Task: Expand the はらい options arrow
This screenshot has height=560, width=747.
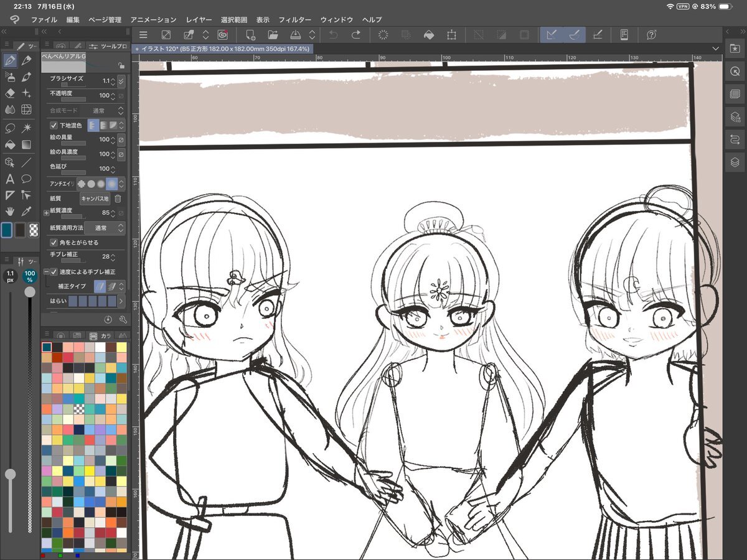Action: (x=121, y=301)
